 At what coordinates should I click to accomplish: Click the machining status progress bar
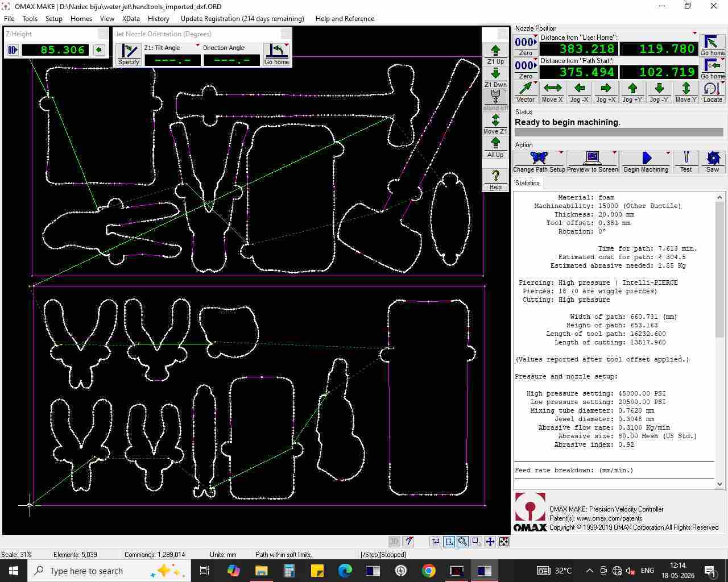619,132
